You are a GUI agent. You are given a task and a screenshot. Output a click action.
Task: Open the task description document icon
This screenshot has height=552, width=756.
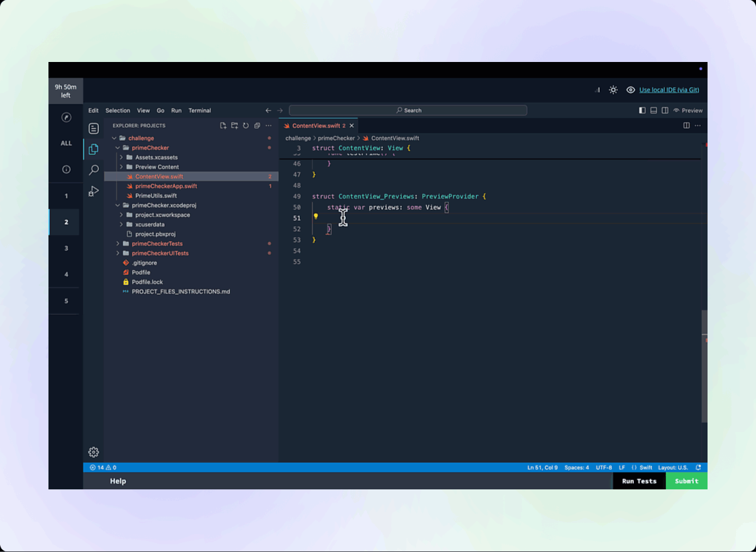click(x=94, y=128)
